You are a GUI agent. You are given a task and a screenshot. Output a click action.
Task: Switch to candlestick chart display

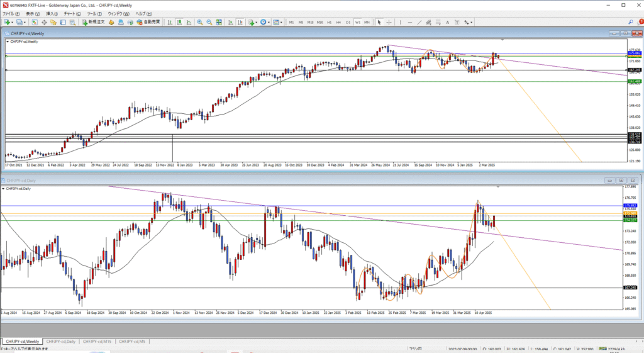(179, 22)
